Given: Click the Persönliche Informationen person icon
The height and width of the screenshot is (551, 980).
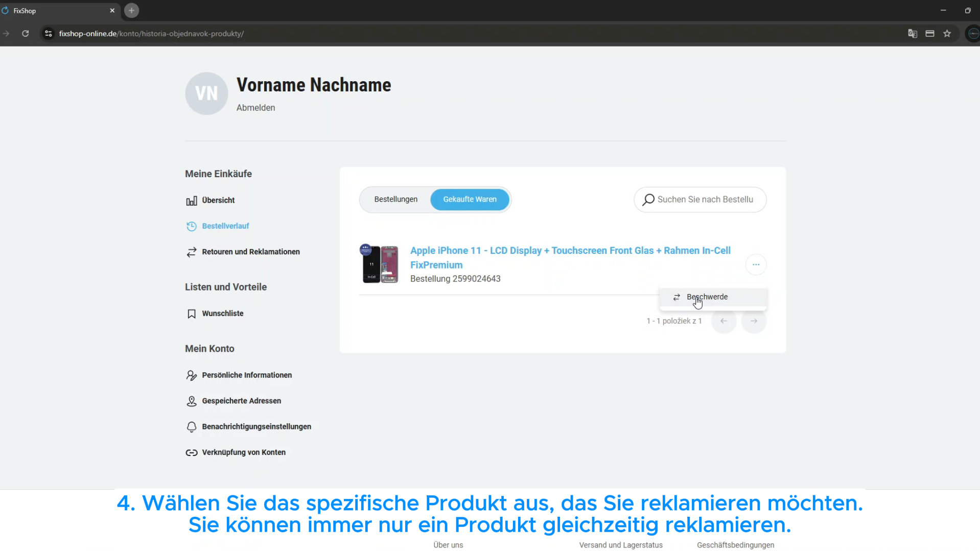Looking at the screenshot, I should (x=191, y=375).
